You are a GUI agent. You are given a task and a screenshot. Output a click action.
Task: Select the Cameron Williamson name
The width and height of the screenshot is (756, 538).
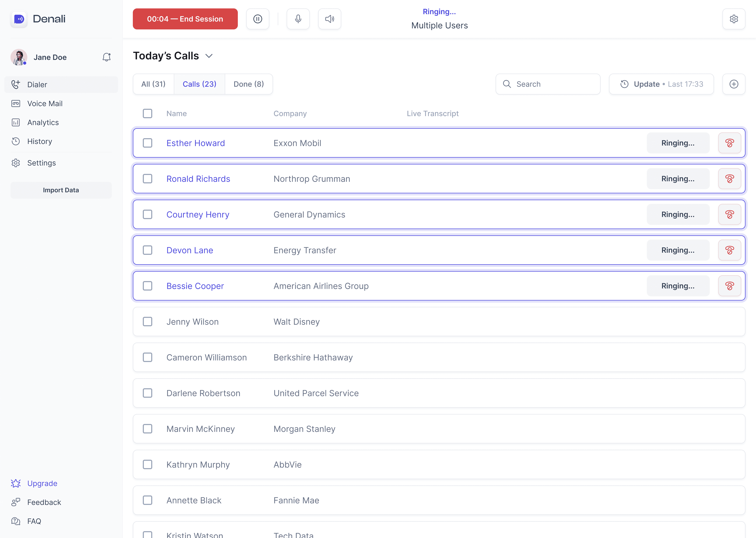pos(206,357)
